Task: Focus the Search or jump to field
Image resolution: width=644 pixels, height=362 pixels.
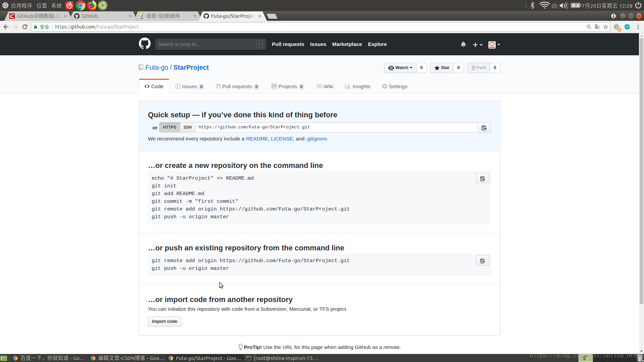Action: (x=210, y=44)
